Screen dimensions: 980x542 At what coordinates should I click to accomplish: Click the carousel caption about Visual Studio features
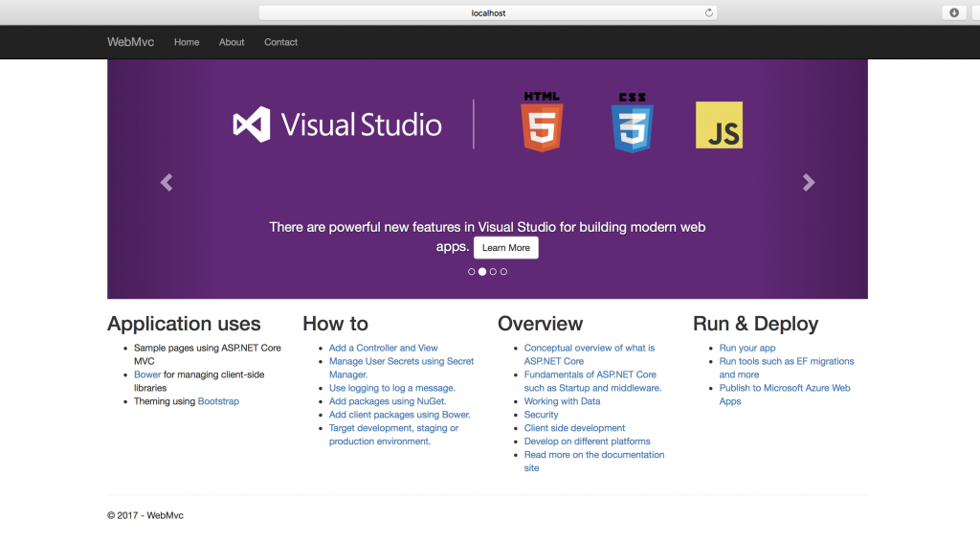[487, 237]
